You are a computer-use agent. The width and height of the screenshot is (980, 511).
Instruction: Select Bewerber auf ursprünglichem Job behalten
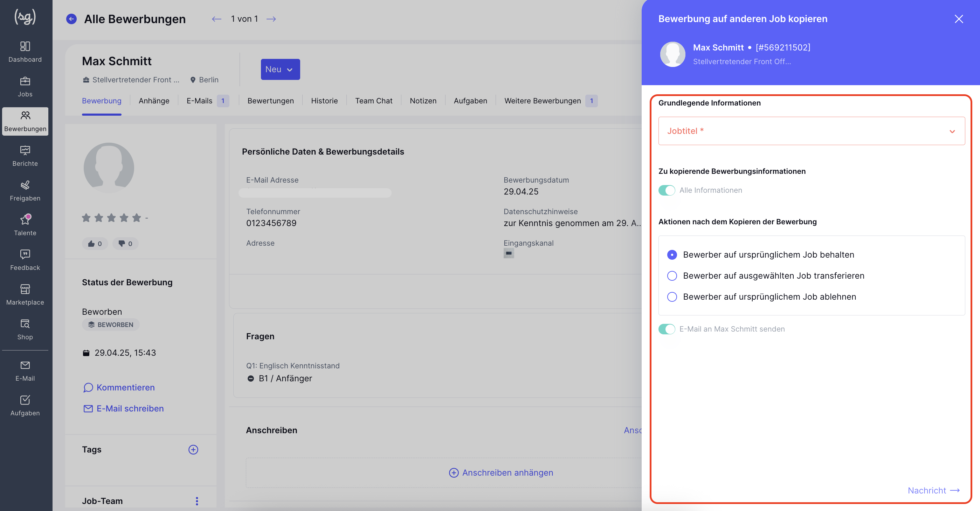(672, 255)
